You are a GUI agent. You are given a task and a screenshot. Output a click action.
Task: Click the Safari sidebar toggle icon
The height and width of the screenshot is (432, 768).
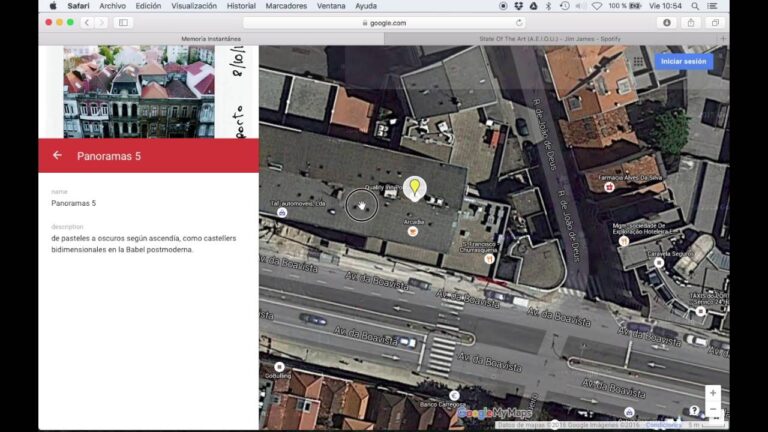(123, 22)
